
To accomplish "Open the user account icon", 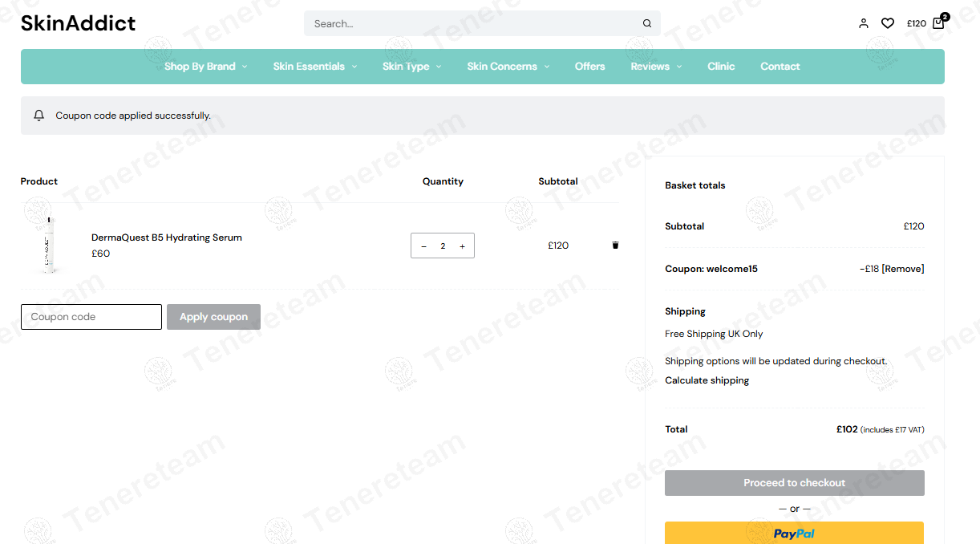I will (863, 23).
